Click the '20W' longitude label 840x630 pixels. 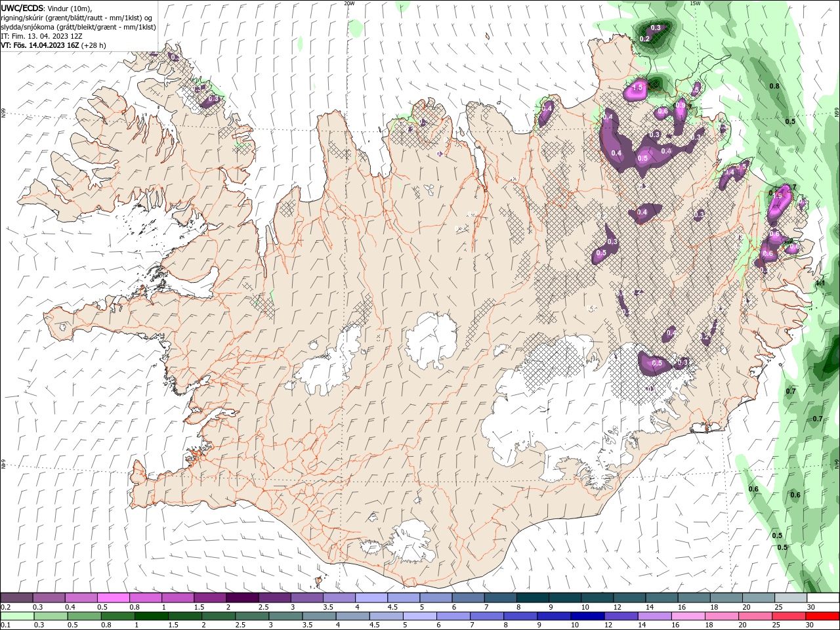click(x=349, y=3)
